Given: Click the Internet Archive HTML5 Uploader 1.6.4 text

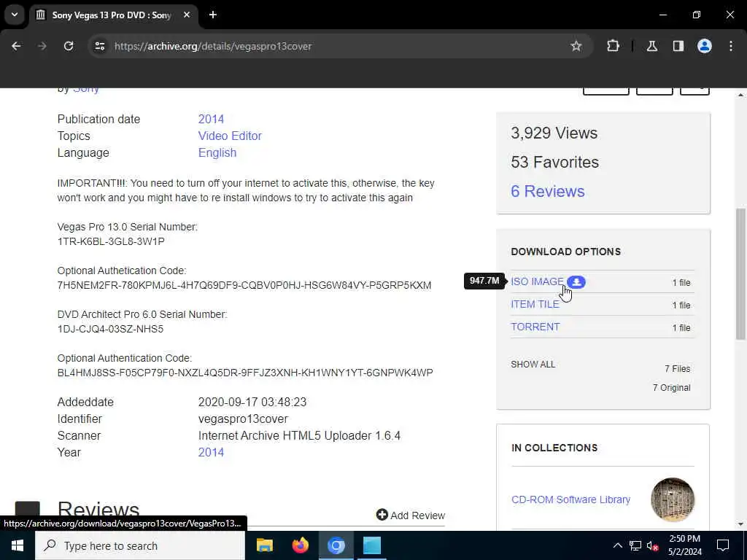Looking at the screenshot, I should point(299,436).
